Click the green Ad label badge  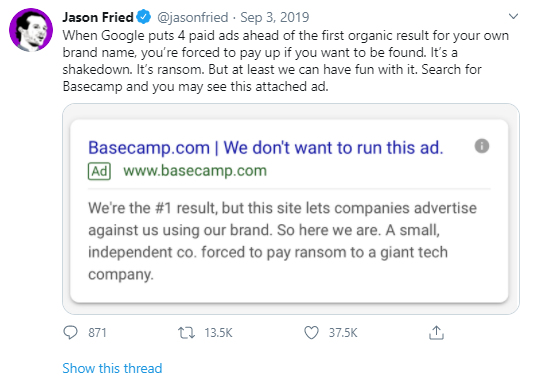(x=99, y=171)
